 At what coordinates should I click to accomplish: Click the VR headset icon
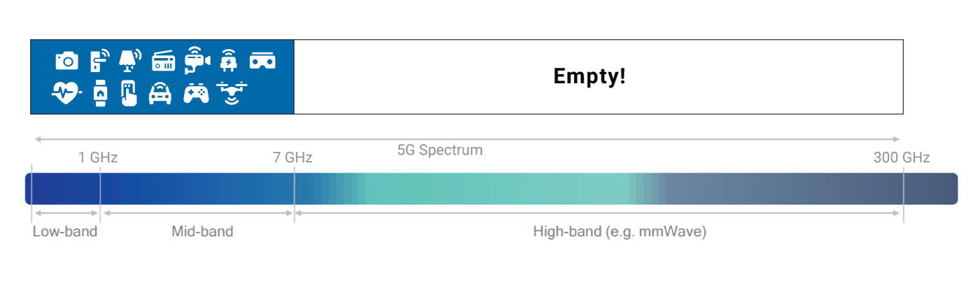tap(263, 62)
